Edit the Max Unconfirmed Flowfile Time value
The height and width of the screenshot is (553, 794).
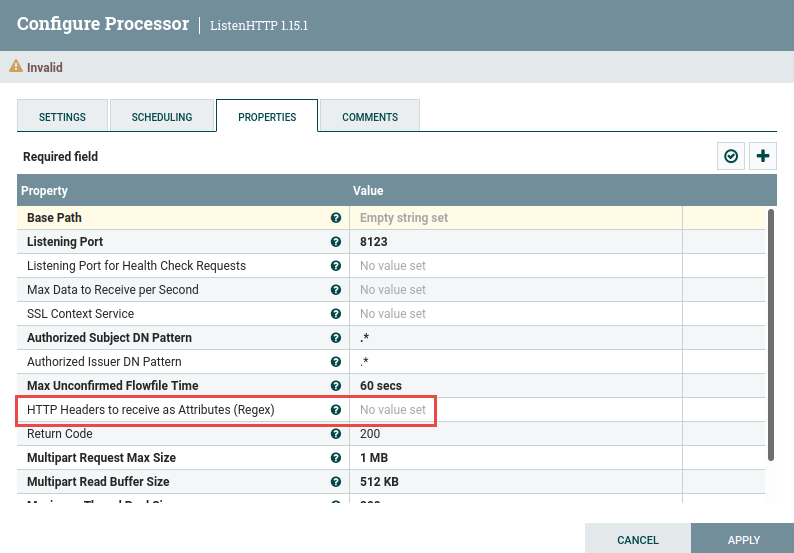[514, 386]
